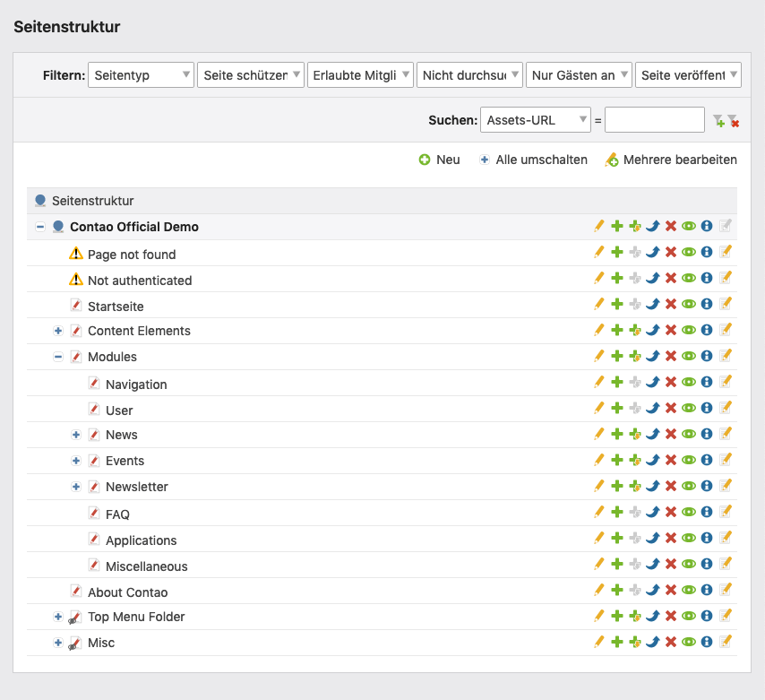This screenshot has height=700, width=765.
Task: Duplicate the Newsletter page
Action: tap(617, 486)
